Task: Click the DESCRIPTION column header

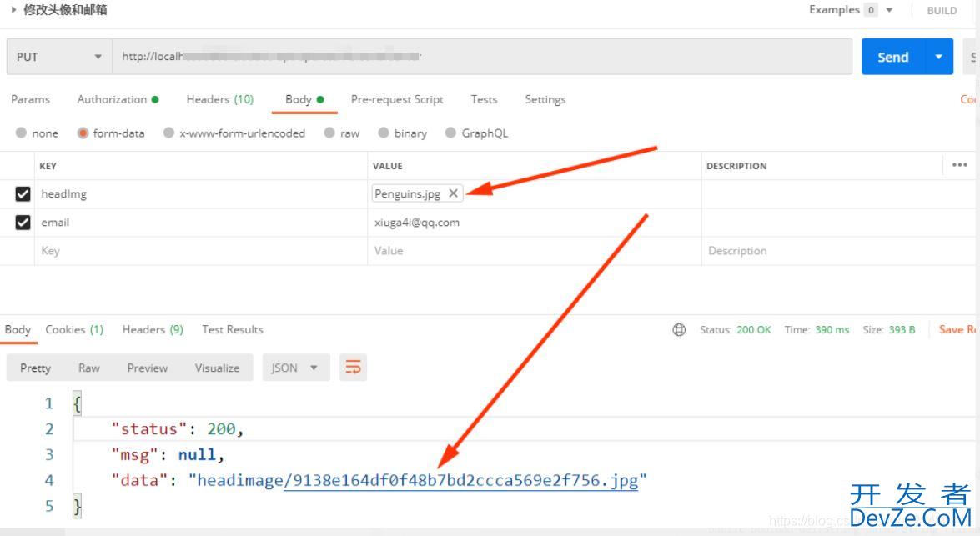Action: point(736,166)
